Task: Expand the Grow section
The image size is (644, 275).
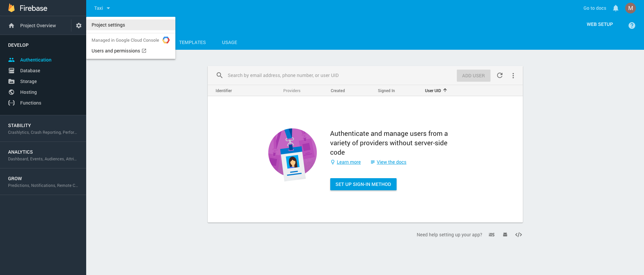Action: click(x=43, y=182)
